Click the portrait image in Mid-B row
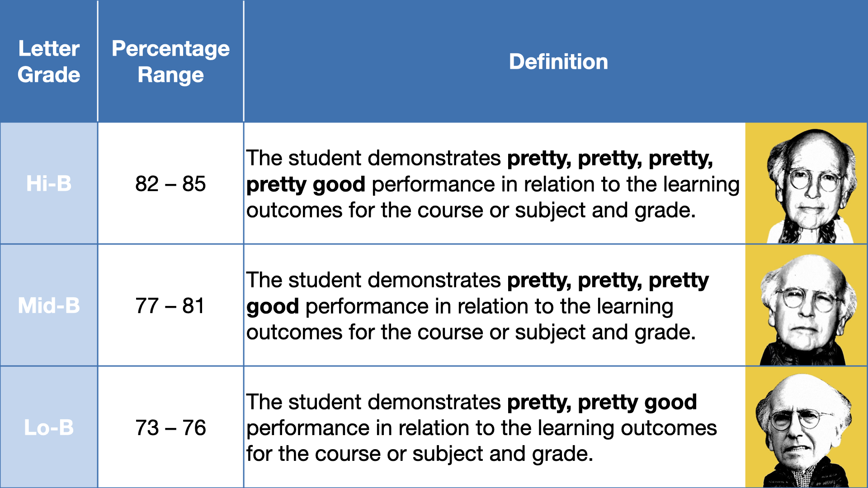The height and width of the screenshot is (488, 868). coord(807,305)
